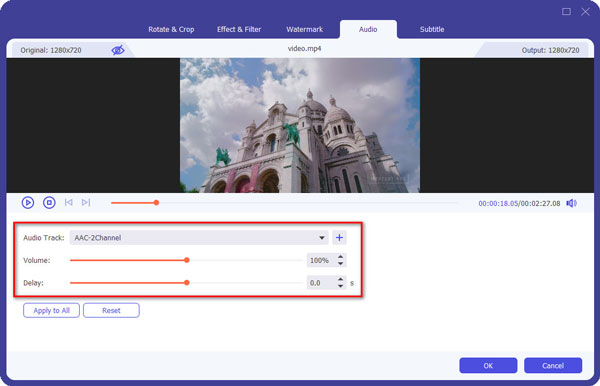This screenshot has width=600, height=386.
Task: Play the video preview
Action: pyautogui.click(x=28, y=202)
